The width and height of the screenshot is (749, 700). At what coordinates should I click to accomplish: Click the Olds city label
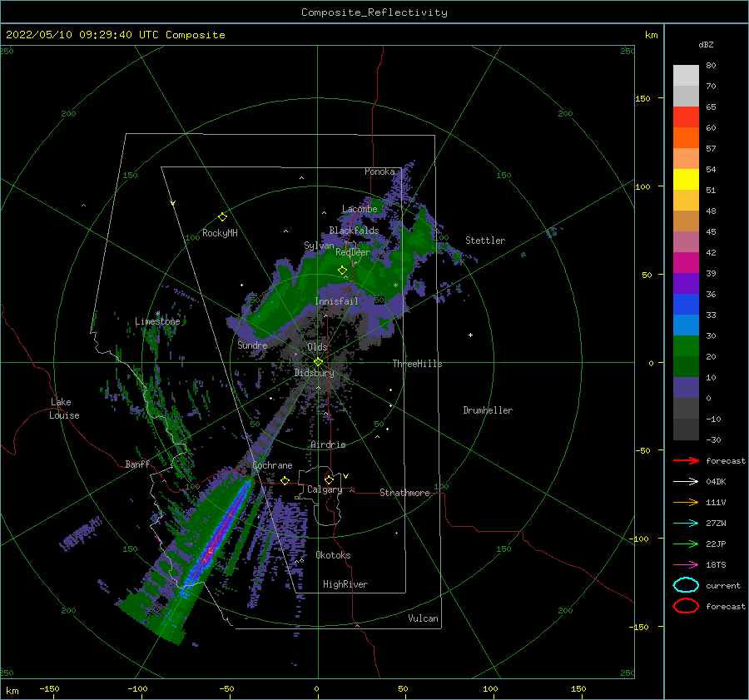click(317, 347)
